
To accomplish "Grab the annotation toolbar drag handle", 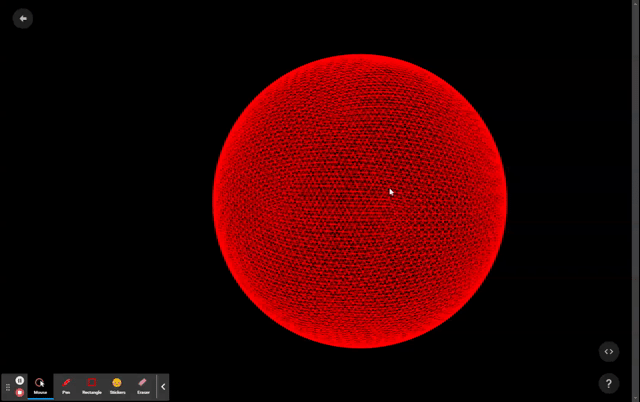I will (8, 387).
